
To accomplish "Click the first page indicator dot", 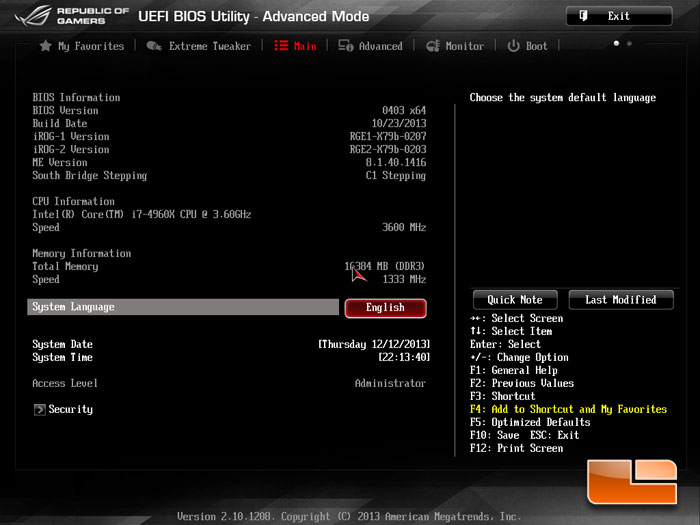I will point(616,43).
